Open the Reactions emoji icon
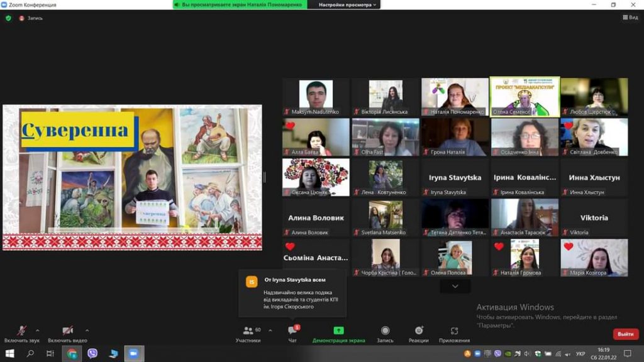Viewport: 644px width, 362px height. point(418,331)
